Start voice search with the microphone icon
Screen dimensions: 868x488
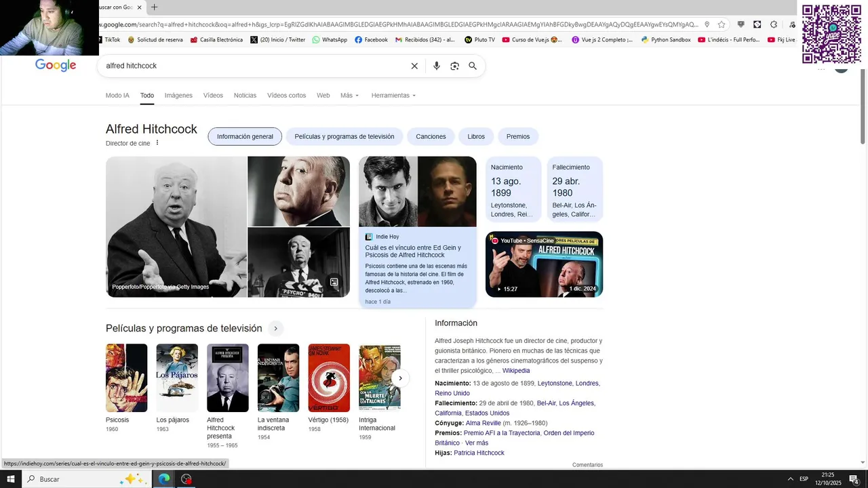pyautogui.click(x=437, y=66)
